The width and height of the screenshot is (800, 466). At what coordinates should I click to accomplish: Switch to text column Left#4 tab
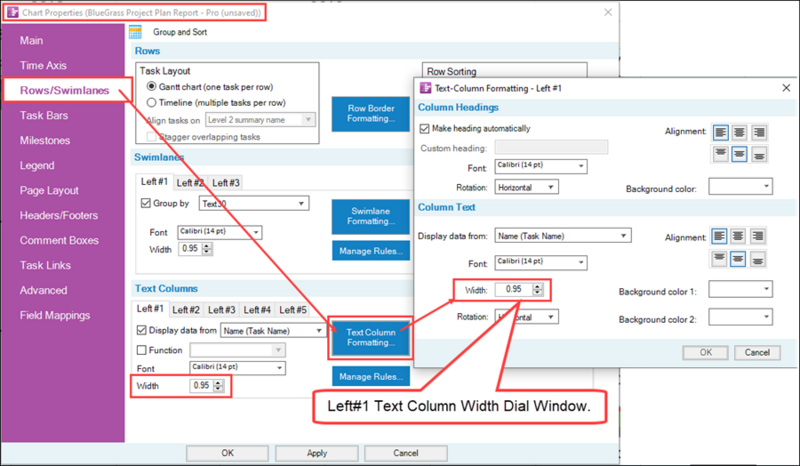[257, 310]
